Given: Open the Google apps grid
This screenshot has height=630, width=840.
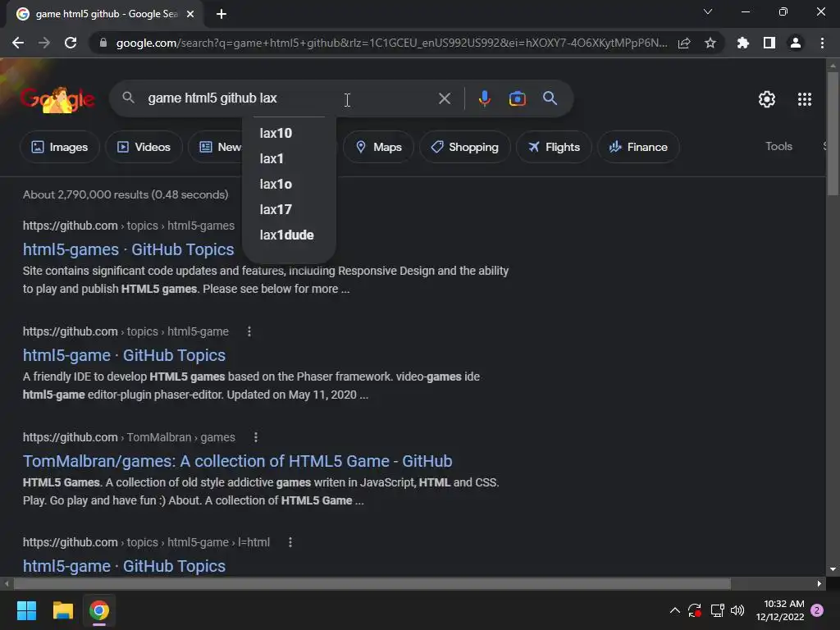Looking at the screenshot, I should [805, 99].
